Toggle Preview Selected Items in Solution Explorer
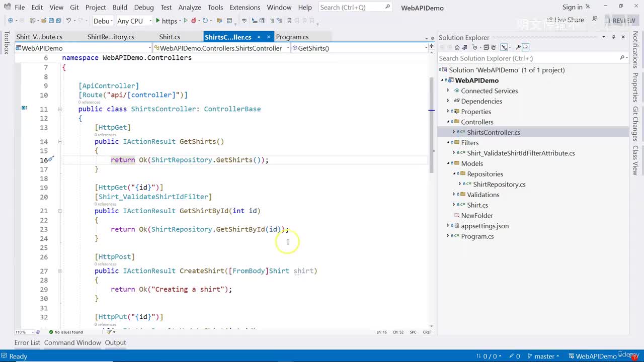 point(525,47)
